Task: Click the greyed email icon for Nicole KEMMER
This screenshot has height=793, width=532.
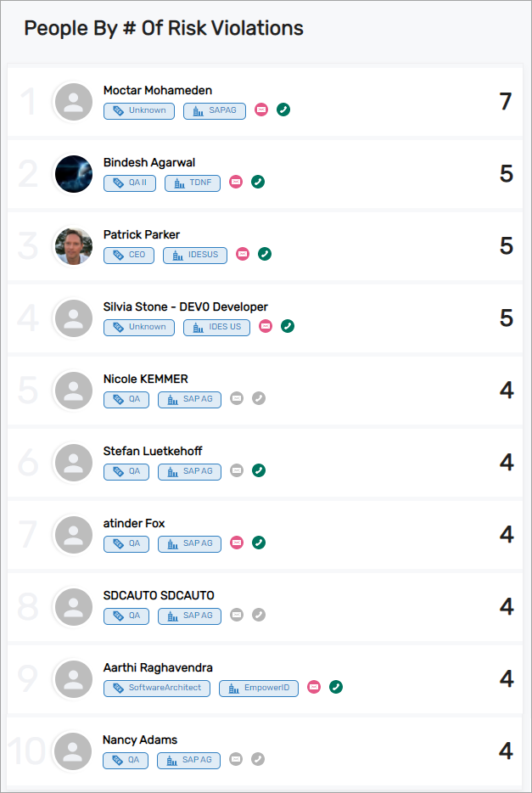Action: point(237,398)
